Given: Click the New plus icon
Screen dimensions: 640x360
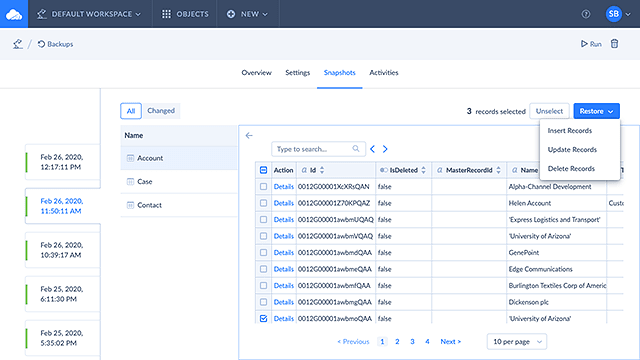Looking at the screenshot, I should [x=231, y=14].
